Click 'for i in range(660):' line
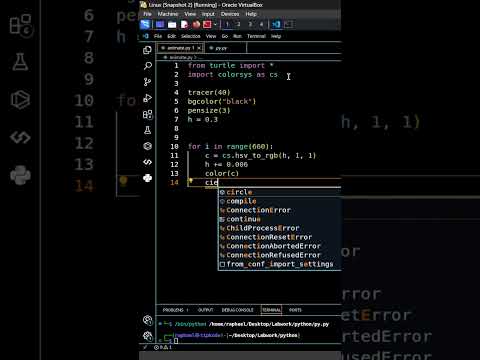Screen dimensions: 480x360 pyautogui.click(x=230, y=147)
